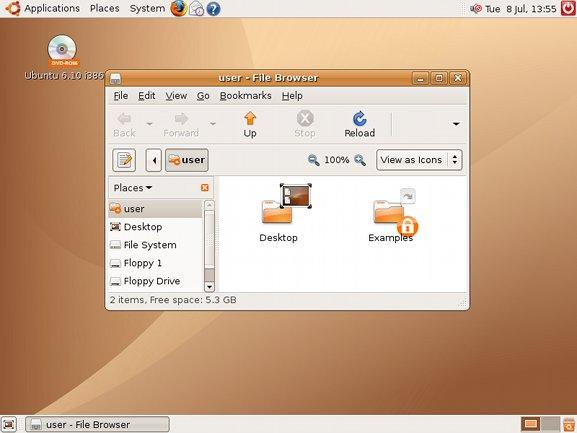
Task: Click the Show Desktop button in bottom panel
Action: coord(9,425)
